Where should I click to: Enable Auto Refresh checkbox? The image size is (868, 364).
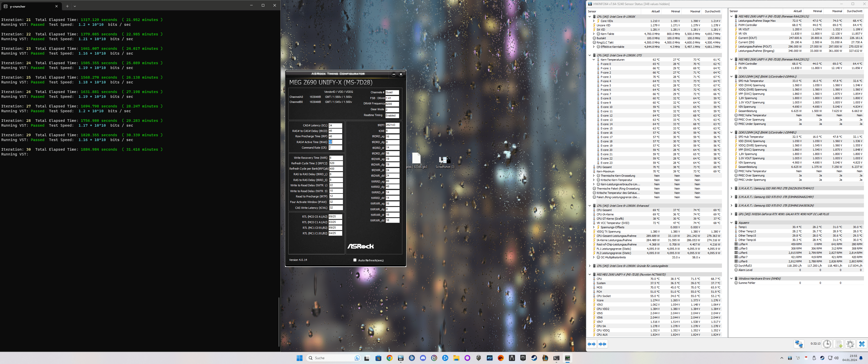point(355,260)
